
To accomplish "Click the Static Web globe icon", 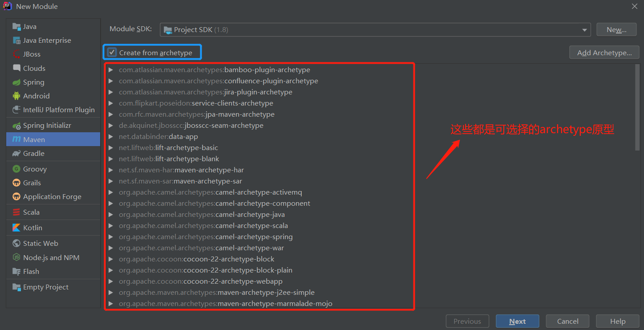I will [x=16, y=244].
